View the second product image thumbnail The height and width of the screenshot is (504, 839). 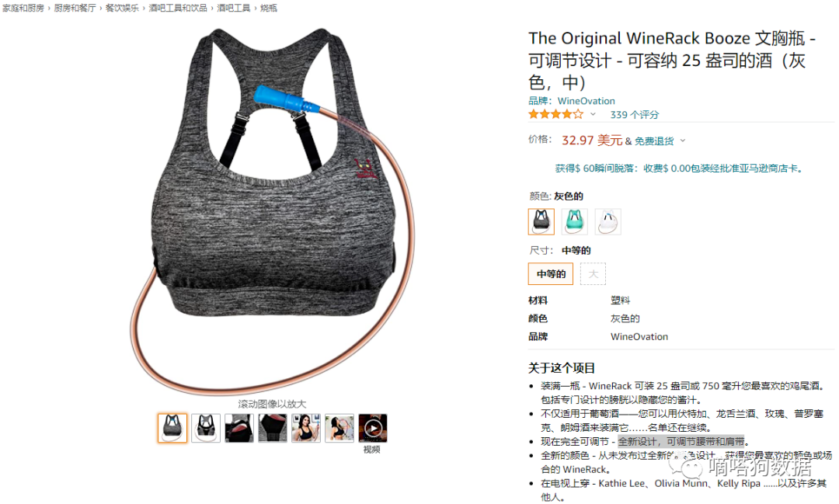(206, 428)
